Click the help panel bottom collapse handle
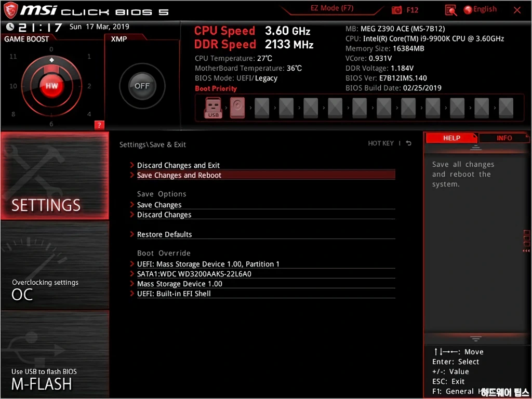This screenshot has width=532, height=399. [x=476, y=339]
